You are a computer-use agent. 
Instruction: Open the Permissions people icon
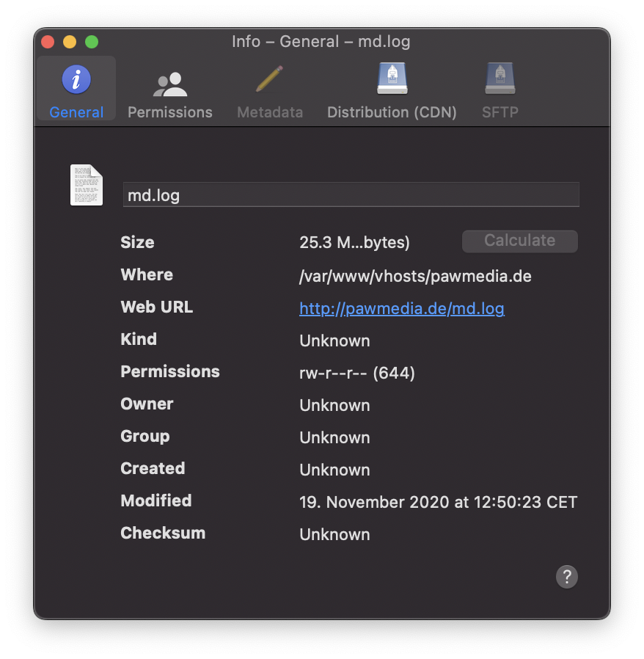coord(169,84)
